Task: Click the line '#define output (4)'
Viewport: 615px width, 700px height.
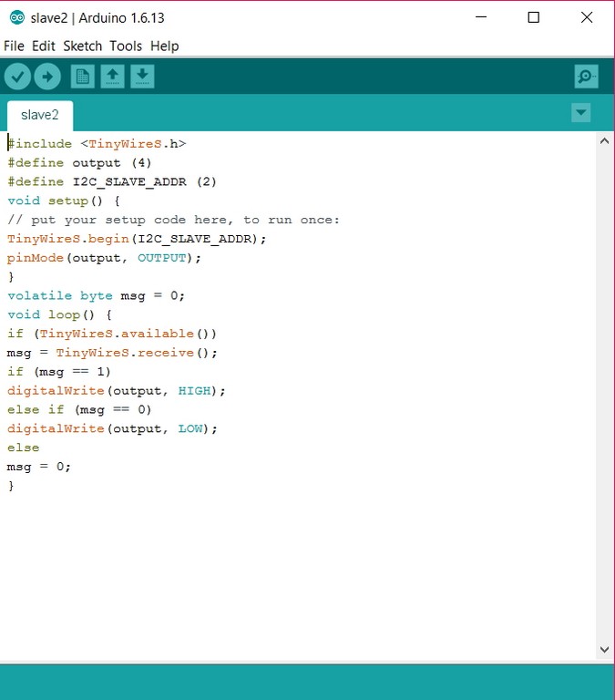Action: [x=79, y=163]
